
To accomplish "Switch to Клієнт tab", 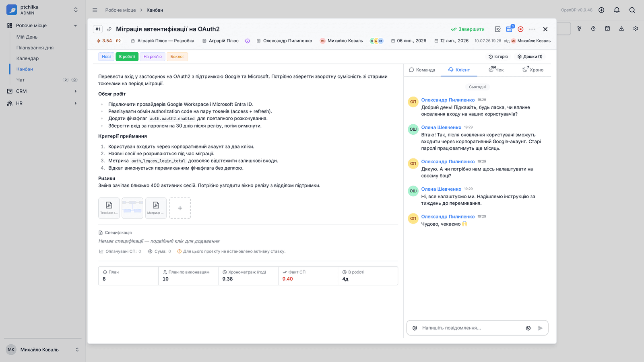I will click(459, 70).
